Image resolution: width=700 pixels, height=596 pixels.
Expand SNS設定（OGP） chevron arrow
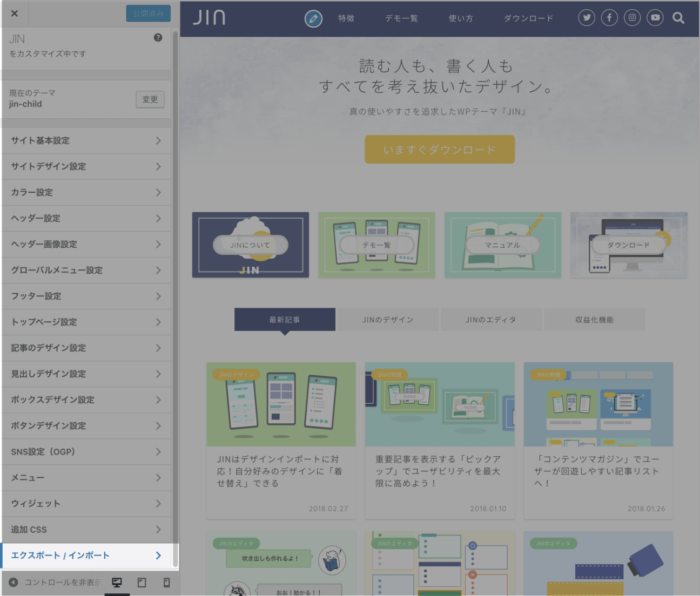pos(158,451)
